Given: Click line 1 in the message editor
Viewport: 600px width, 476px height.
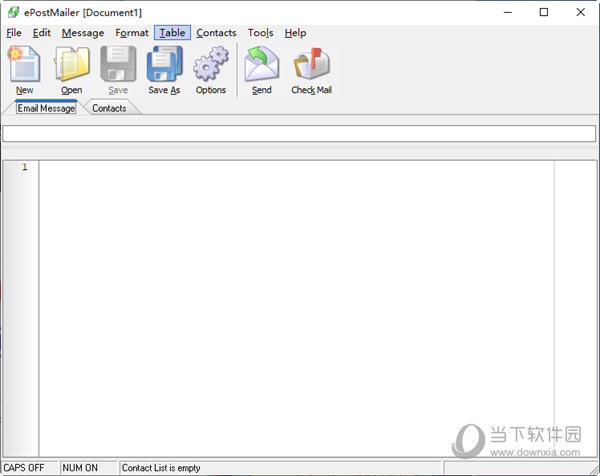Looking at the screenshot, I should (x=295, y=167).
